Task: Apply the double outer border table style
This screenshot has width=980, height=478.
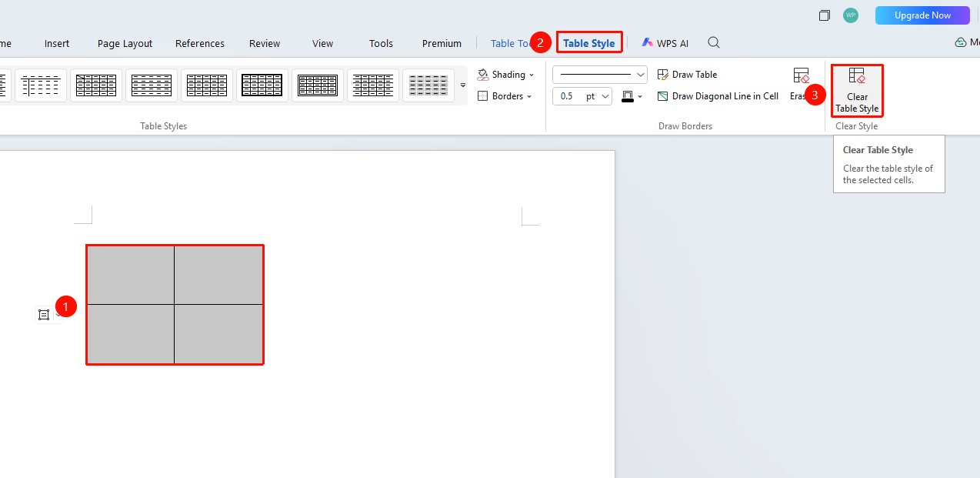Action: pos(318,85)
